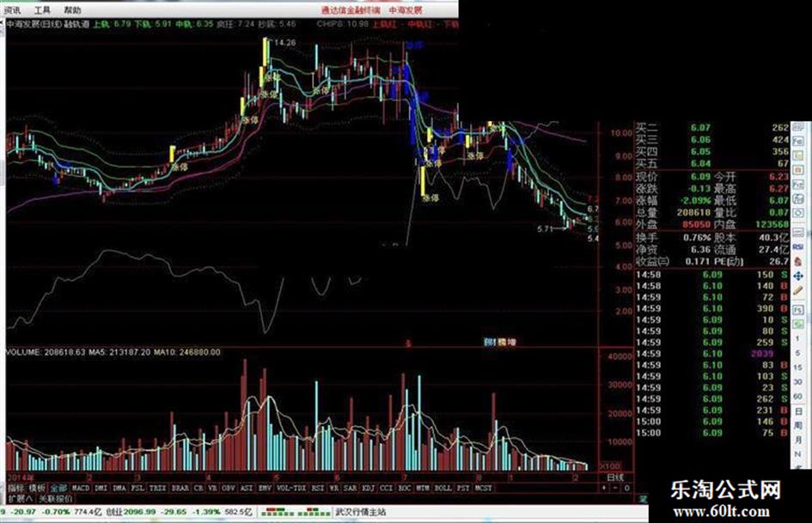Click the blue four-arrow move icon

coord(798,276)
